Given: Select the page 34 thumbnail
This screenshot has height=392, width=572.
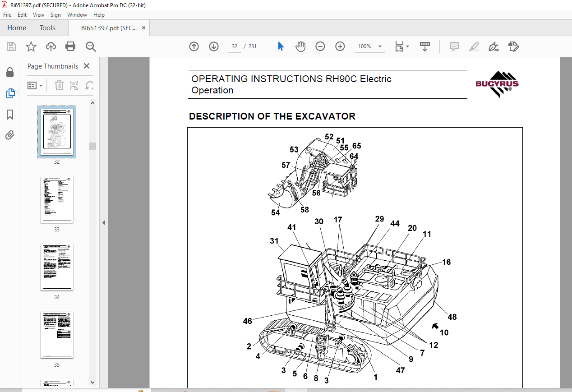Looking at the screenshot, I should pyautogui.click(x=57, y=267).
